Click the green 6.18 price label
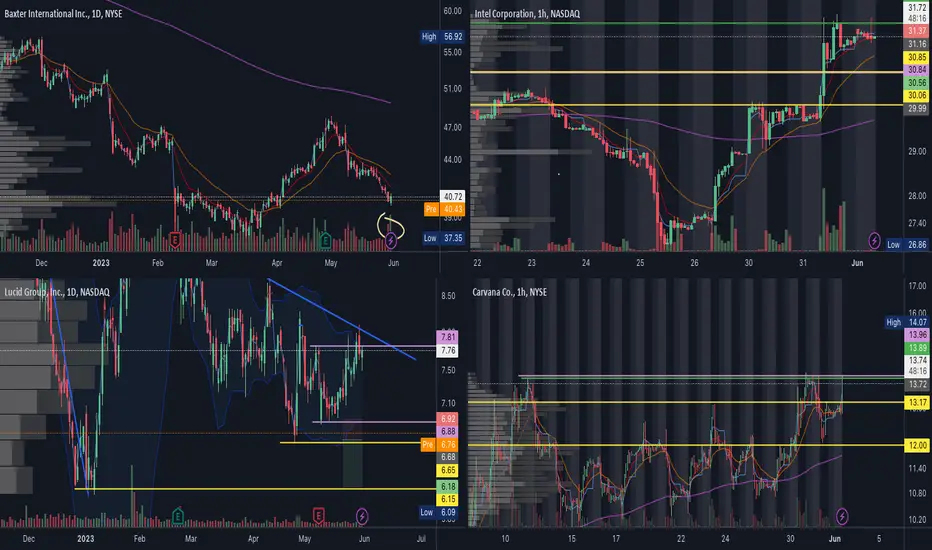The image size is (932, 550). [448, 486]
